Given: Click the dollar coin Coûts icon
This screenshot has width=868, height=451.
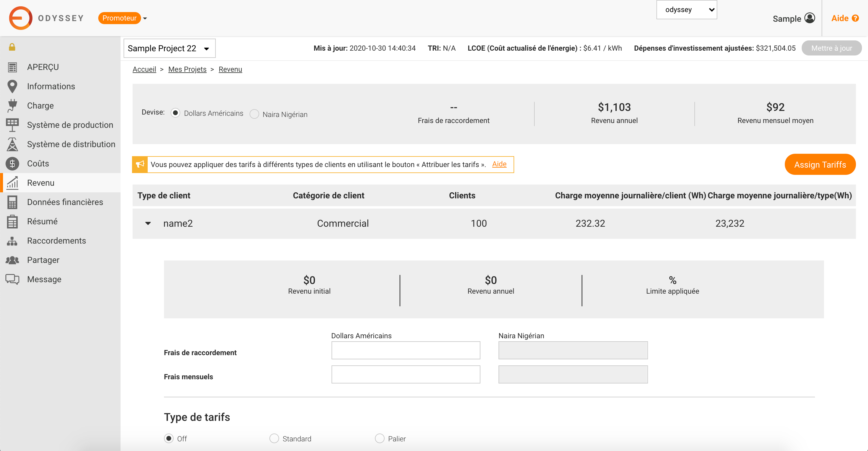Looking at the screenshot, I should click(12, 164).
